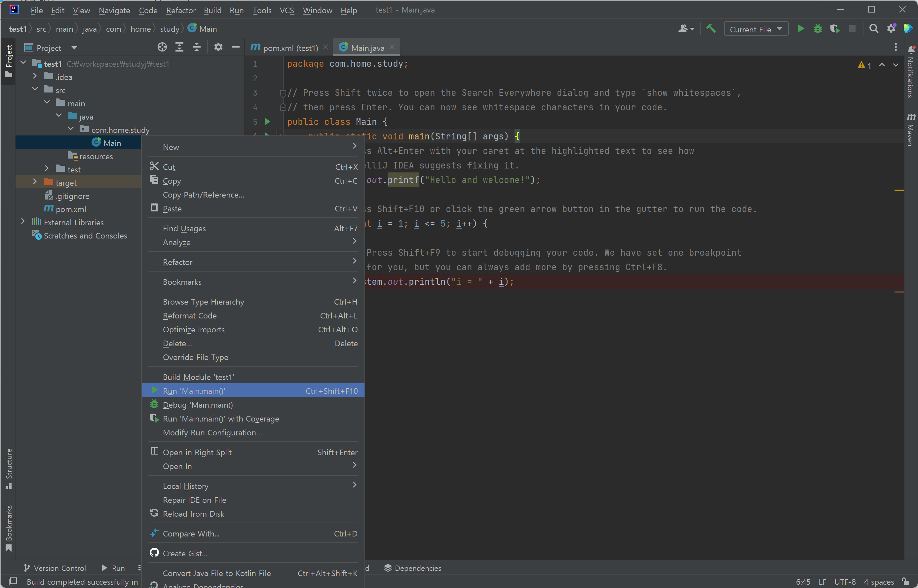This screenshot has height=588, width=918.
Task: Open Project panel gear options
Action: point(218,47)
